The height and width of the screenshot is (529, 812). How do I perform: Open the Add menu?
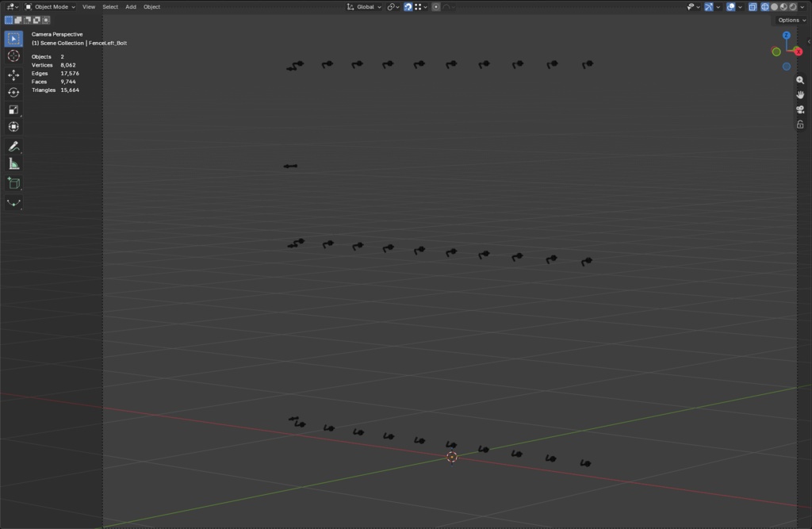[131, 6]
